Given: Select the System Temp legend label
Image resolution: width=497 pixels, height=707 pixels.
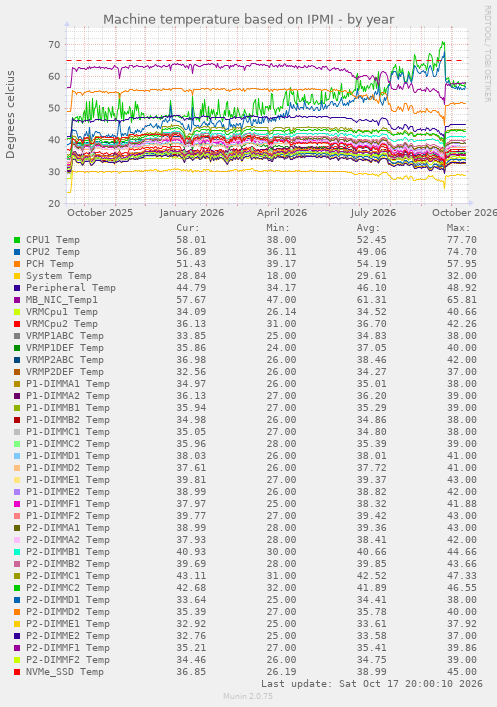Looking at the screenshot, I should tap(59, 276).
